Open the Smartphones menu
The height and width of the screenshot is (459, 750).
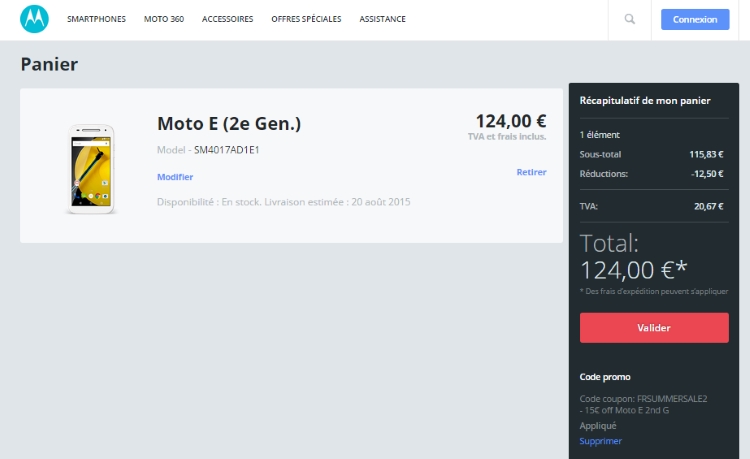click(x=96, y=19)
